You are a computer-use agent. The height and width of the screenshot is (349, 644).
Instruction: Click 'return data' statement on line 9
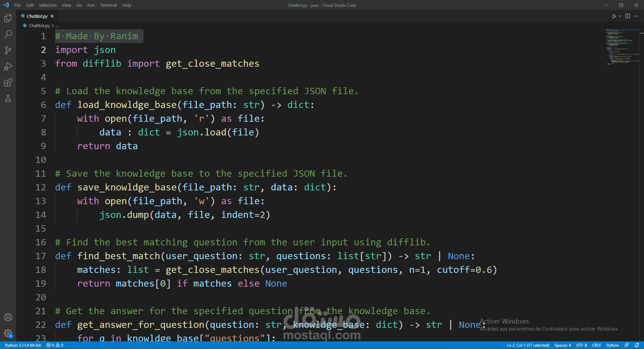[x=107, y=146]
